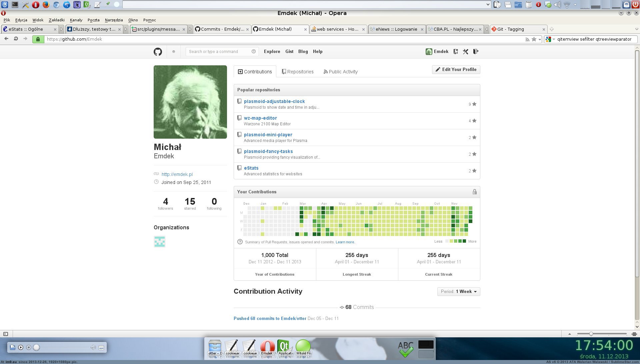Image resolution: width=640 pixels, height=364 pixels.
Task: Click the Edit Your Profile button
Action: click(x=456, y=70)
